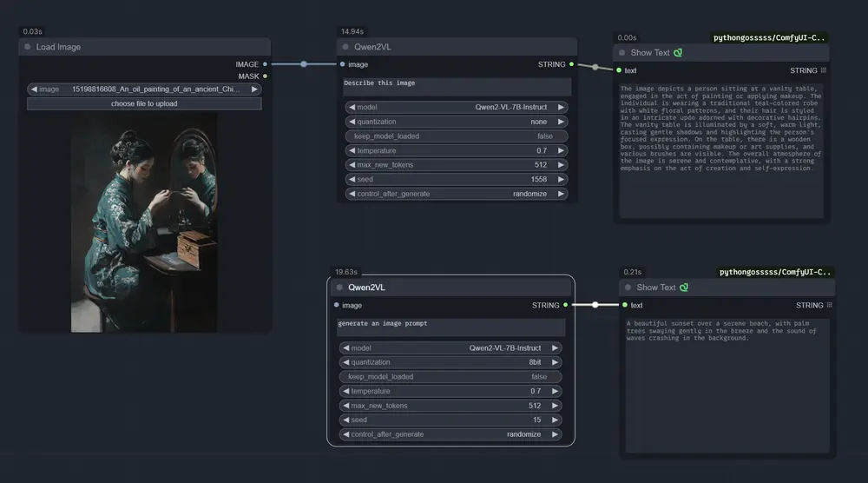The height and width of the screenshot is (483, 868).
Task: Decrease temperature with left arrow on Qwen2VL seed 15
Action: point(346,391)
